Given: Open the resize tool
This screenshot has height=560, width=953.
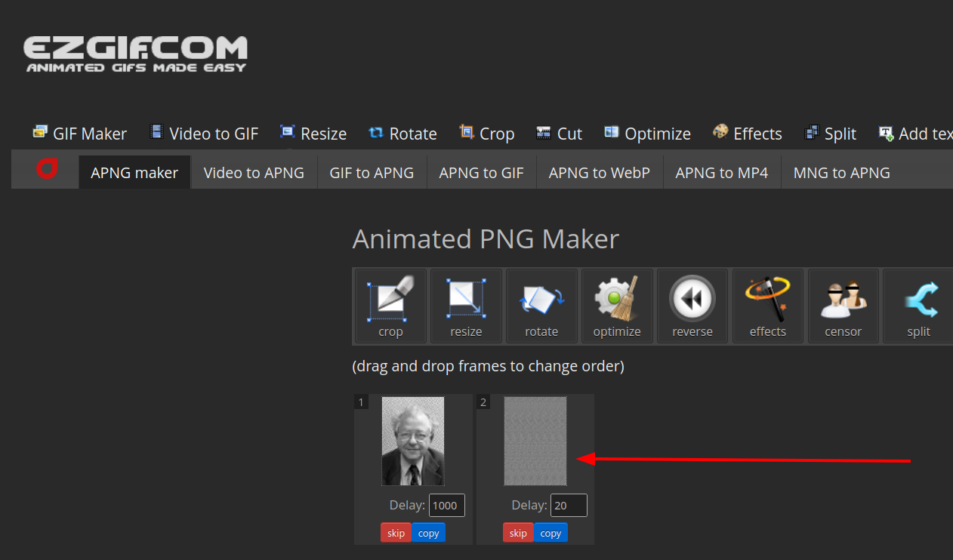Looking at the screenshot, I should [466, 306].
